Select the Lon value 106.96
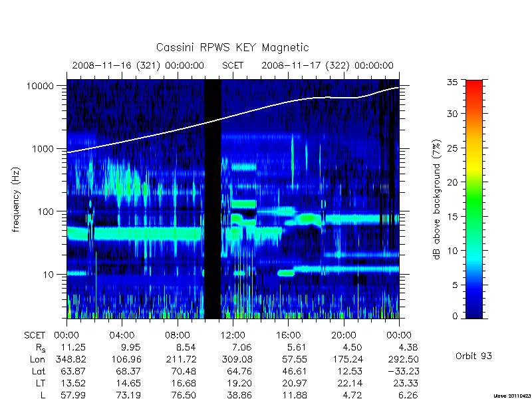Viewport: 532px width, 399px height. tap(126, 359)
